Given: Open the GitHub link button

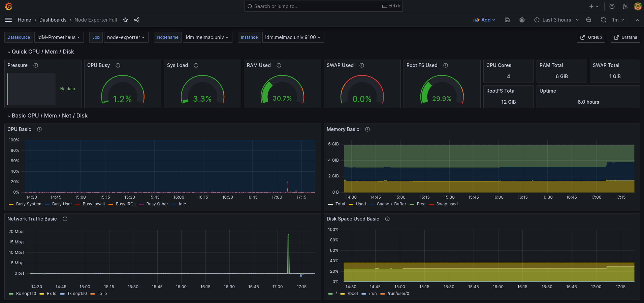Looking at the screenshot, I should point(591,37).
